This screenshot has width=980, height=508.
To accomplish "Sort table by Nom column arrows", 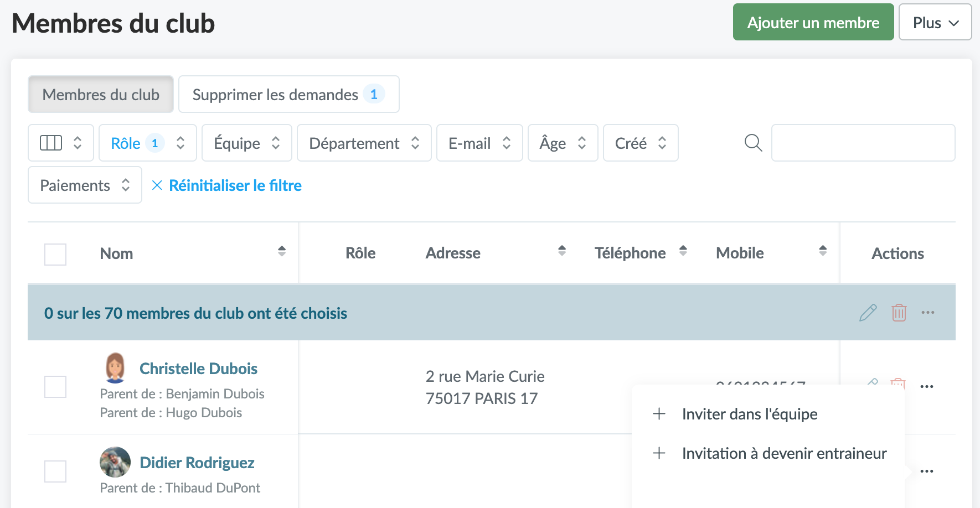I will click(282, 251).
